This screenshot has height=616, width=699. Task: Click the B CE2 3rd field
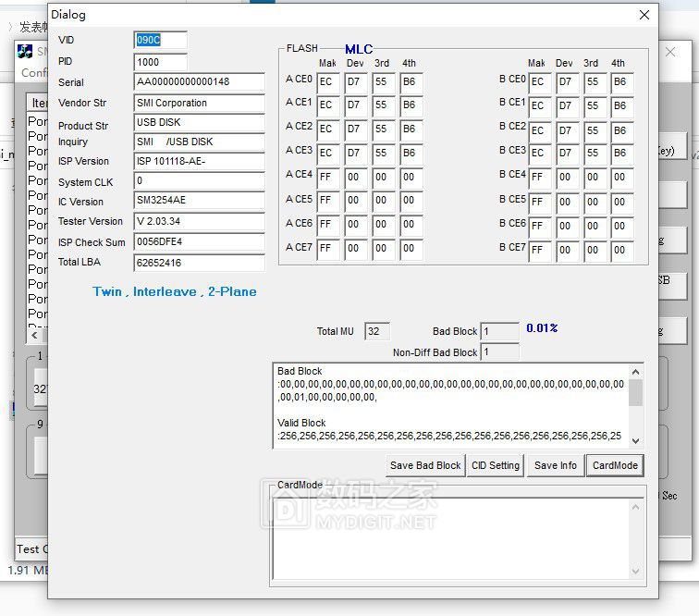click(x=595, y=131)
